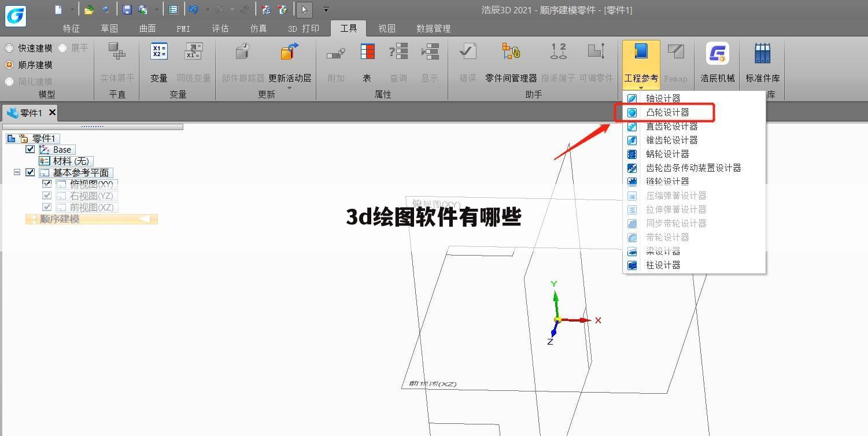
Task: Switch to the 特征 ribbon tab
Action: coord(71,28)
